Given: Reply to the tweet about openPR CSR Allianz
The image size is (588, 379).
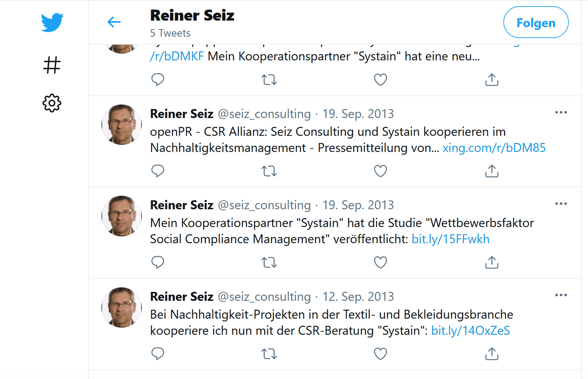Looking at the screenshot, I should coord(158,171).
